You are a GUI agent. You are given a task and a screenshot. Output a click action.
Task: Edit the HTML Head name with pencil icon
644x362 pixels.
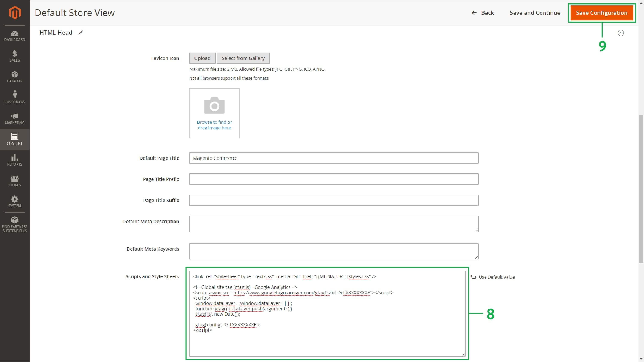point(80,32)
